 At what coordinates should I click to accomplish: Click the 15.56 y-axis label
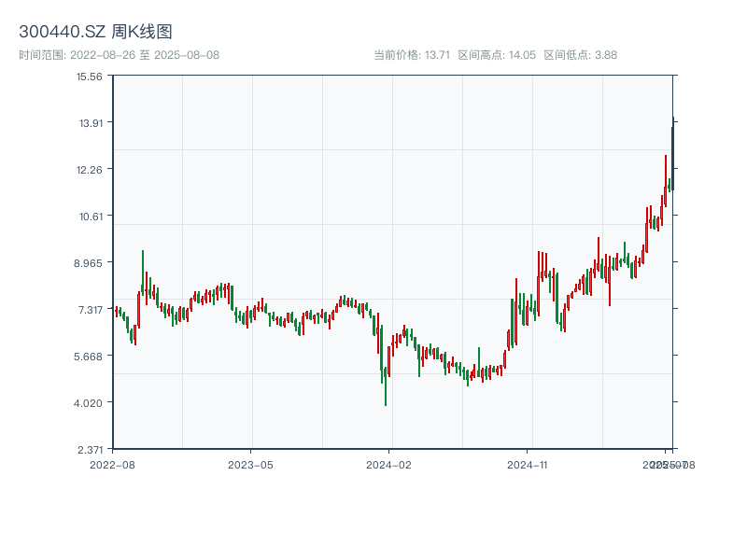[x=90, y=76]
